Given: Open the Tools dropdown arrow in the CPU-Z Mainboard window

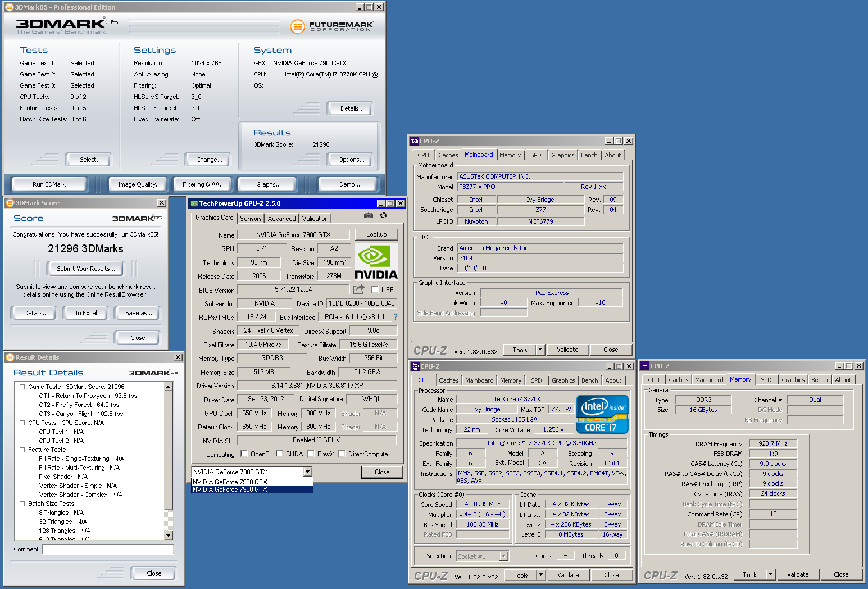Looking at the screenshot, I should click(x=540, y=350).
